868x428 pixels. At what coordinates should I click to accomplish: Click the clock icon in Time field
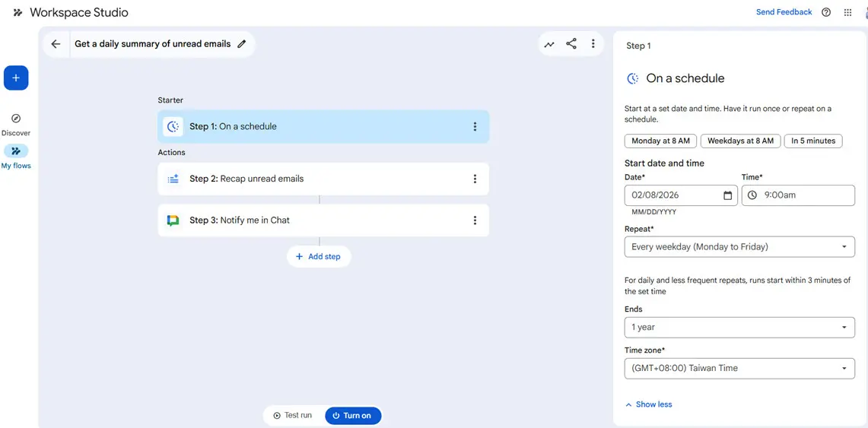(x=752, y=195)
